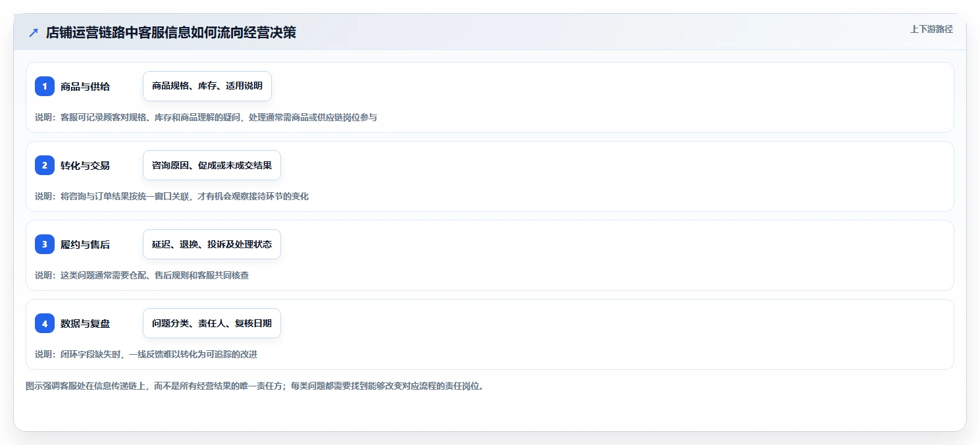Click the 上下游路径 label
The width and height of the screenshot is (980, 445).
click(x=931, y=29)
